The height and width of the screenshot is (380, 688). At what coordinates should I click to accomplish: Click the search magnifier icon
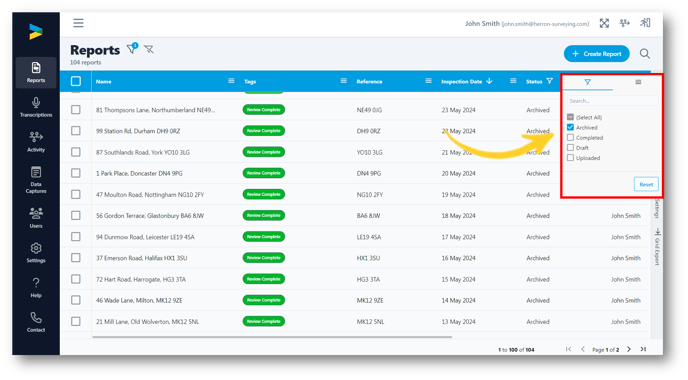pyautogui.click(x=645, y=54)
